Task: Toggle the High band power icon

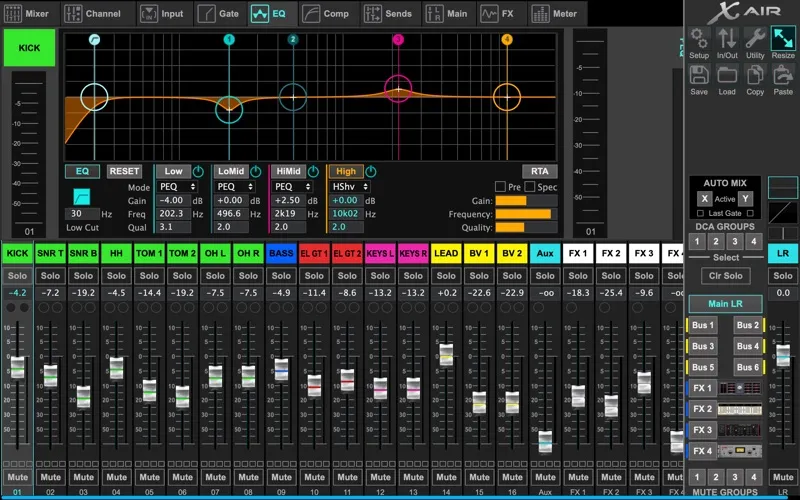Action: [x=371, y=171]
